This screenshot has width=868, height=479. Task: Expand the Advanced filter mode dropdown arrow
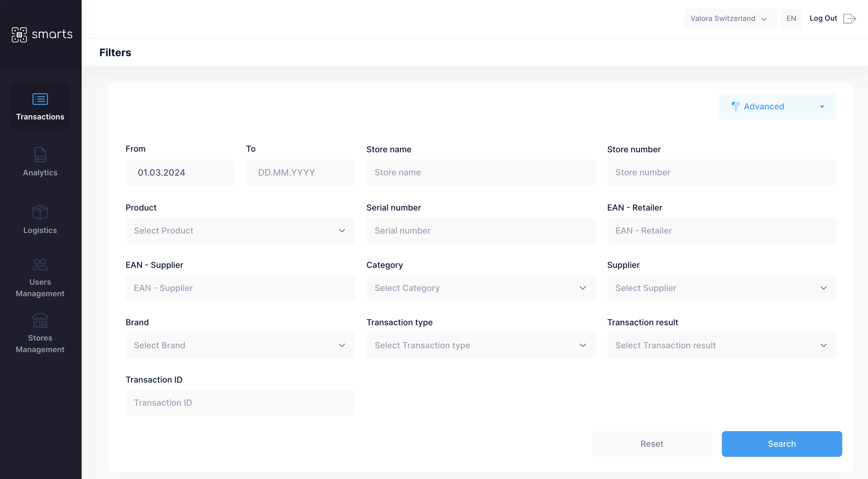[x=822, y=106]
